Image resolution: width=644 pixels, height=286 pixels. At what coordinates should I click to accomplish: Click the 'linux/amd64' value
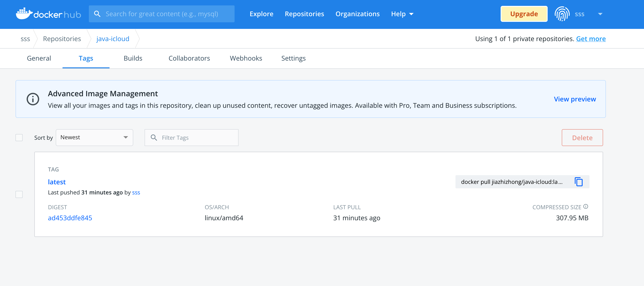pos(224,218)
